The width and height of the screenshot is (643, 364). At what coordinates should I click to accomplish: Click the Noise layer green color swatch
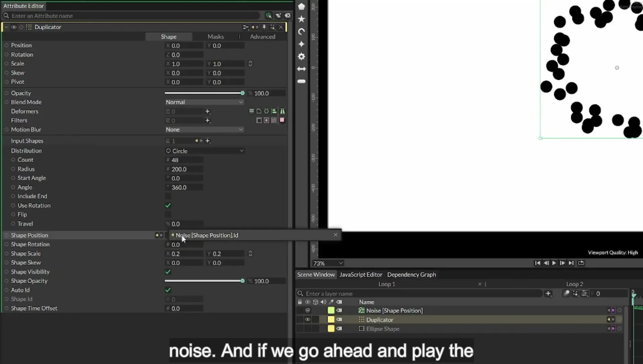pos(331,310)
